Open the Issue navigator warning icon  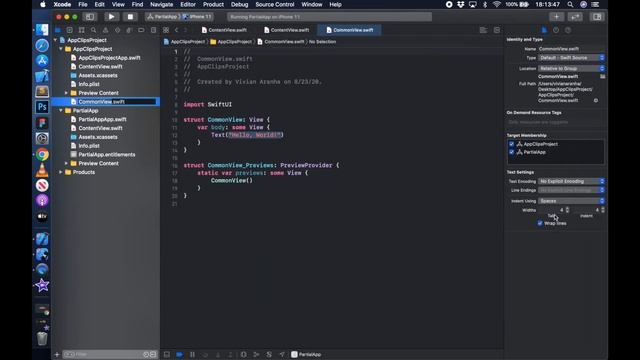(x=105, y=30)
